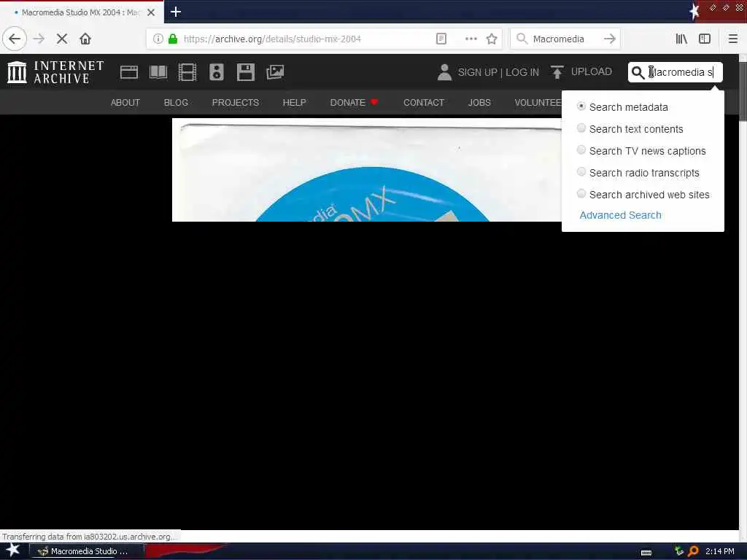This screenshot has width=747, height=560.
Task: Close the Macromedia Studio MX 2004 tab
Action: (x=151, y=12)
